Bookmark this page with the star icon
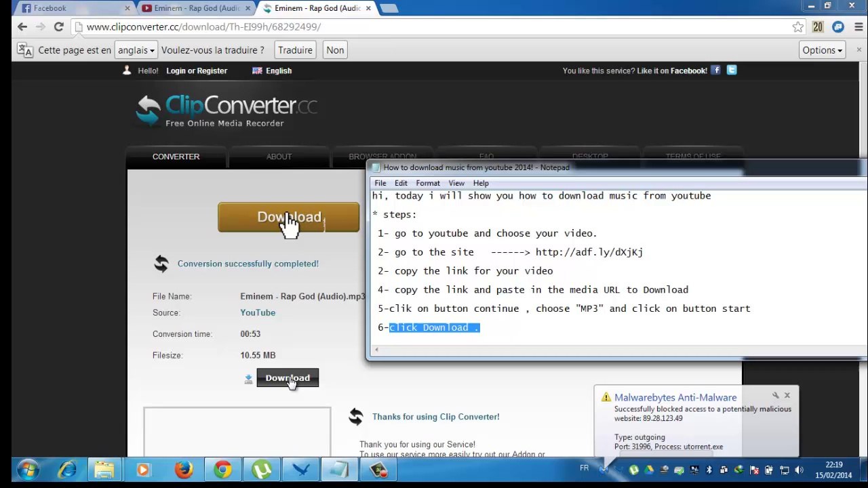This screenshot has height=488, width=868. coord(797,27)
